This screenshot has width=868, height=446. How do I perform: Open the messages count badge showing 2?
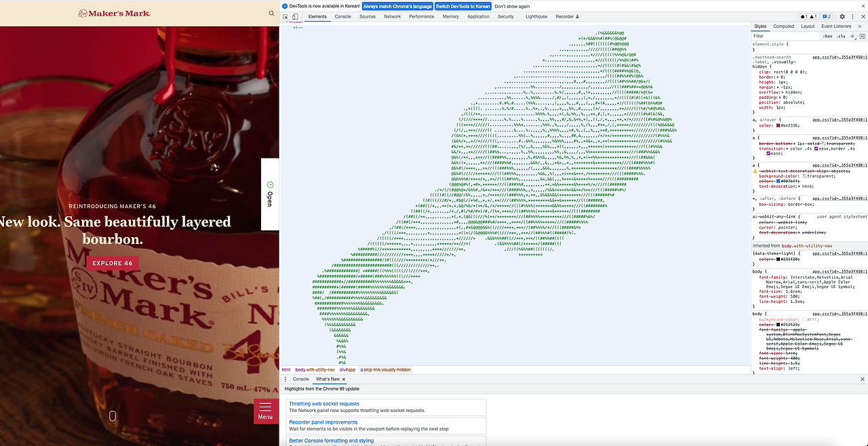pos(827,16)
